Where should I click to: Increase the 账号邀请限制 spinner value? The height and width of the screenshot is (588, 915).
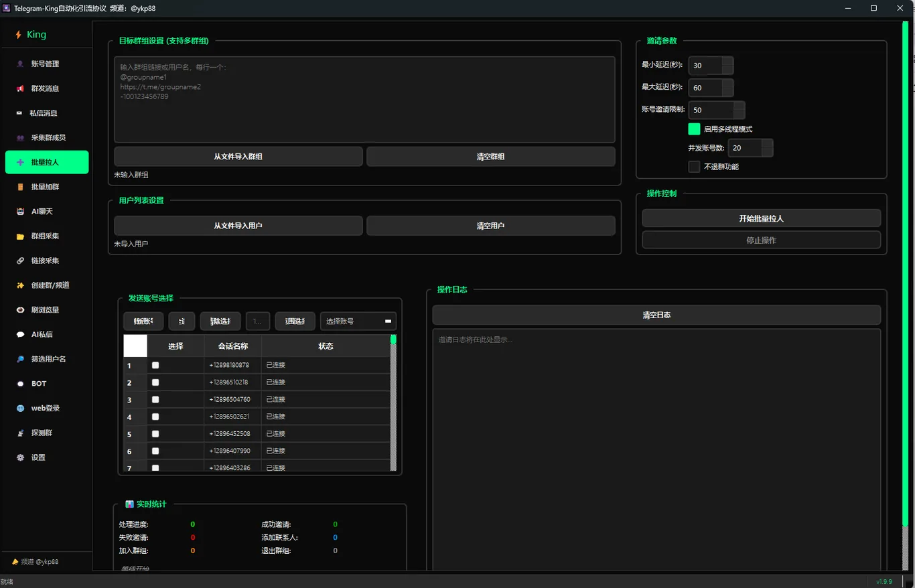coord(739,106)
